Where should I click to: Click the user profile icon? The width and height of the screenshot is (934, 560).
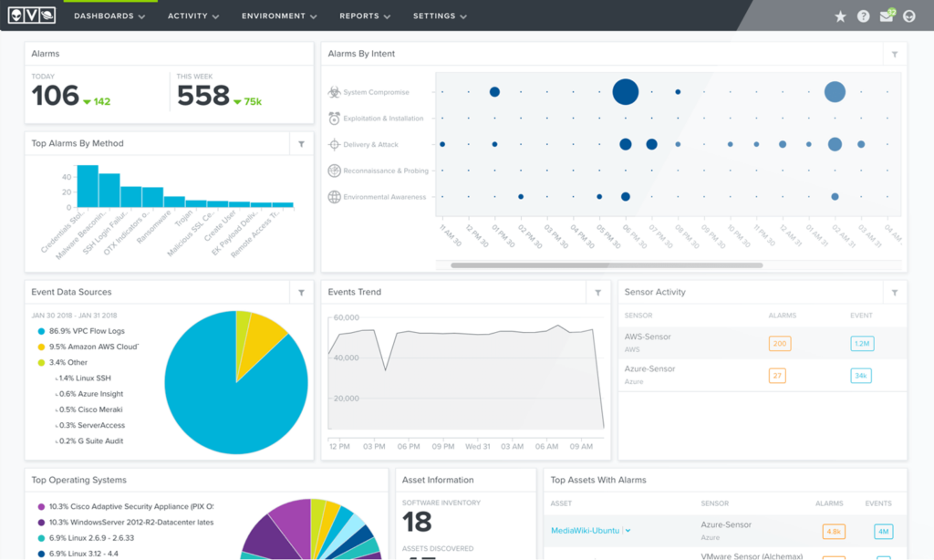(x=908, y=16)
